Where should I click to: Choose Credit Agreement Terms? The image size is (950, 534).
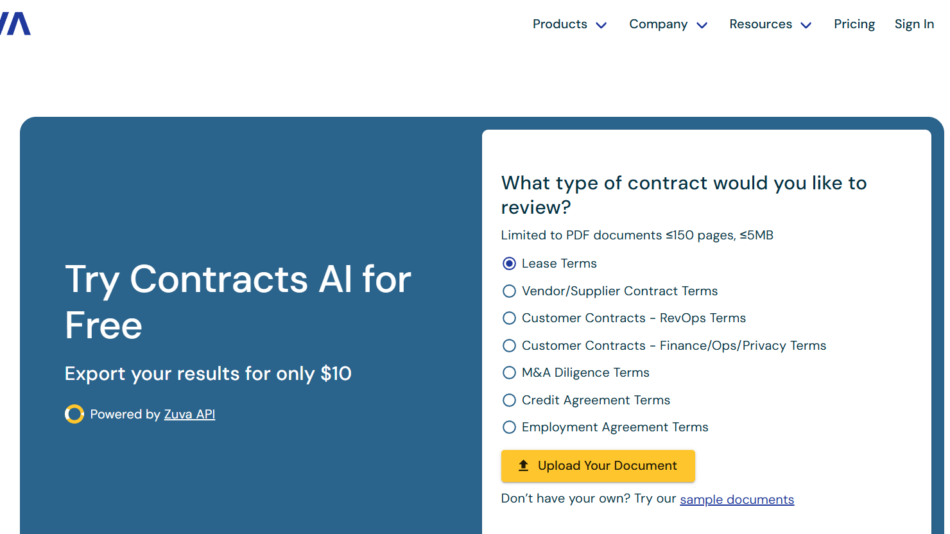click(x=509, y=400)
